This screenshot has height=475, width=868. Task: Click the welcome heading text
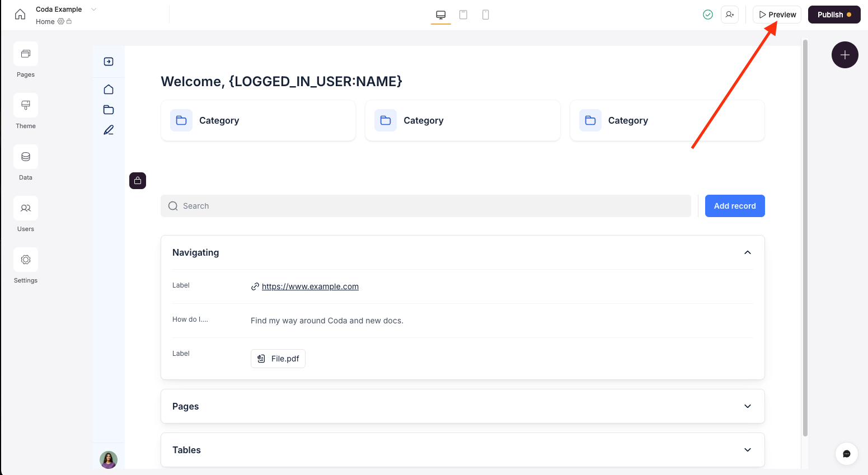click(x=281, y=82)
